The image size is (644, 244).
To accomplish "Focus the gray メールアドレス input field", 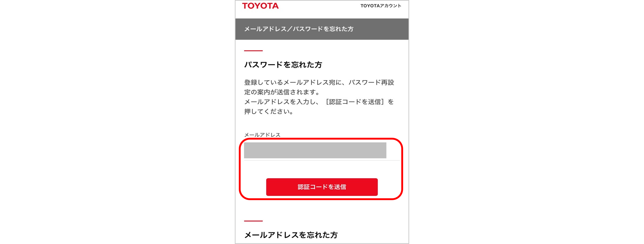I will point(315,150).
